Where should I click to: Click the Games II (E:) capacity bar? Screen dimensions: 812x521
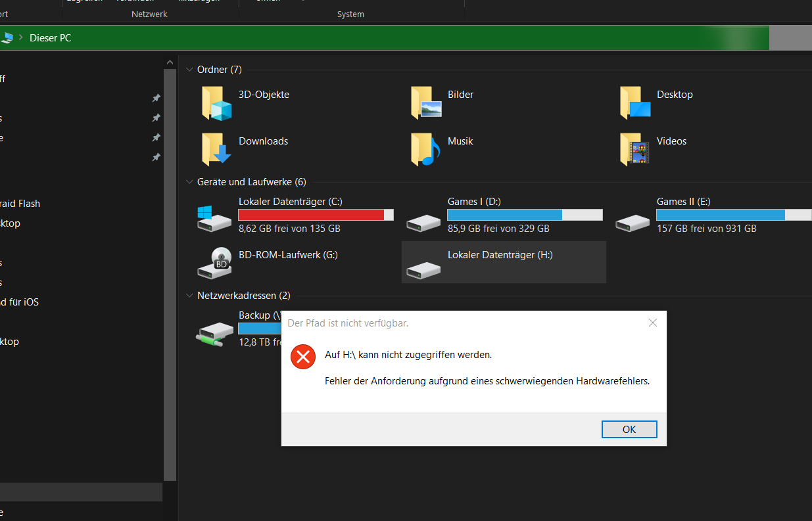click(x=734, y=215)
